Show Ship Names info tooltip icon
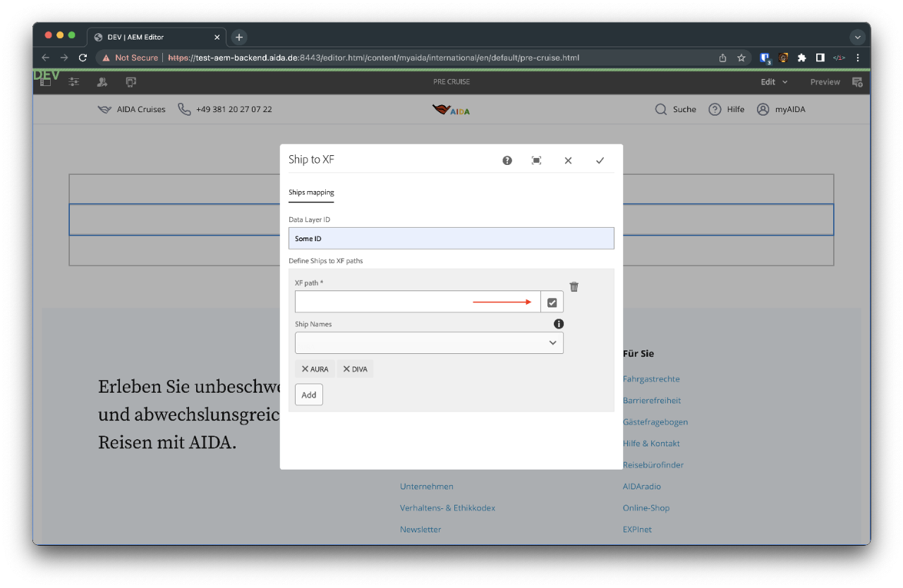Viewport: 903px width, 588px height. [x=559, y=324]
